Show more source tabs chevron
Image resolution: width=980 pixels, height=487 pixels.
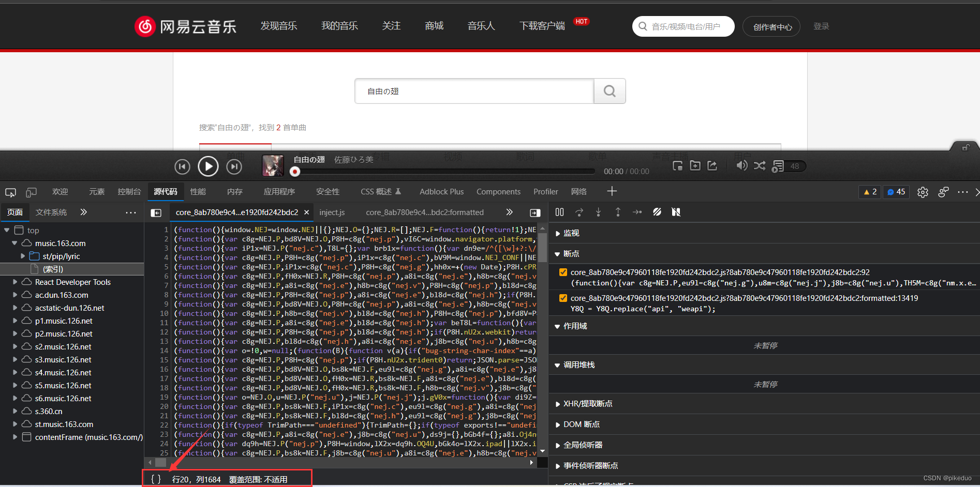(509, 212)
